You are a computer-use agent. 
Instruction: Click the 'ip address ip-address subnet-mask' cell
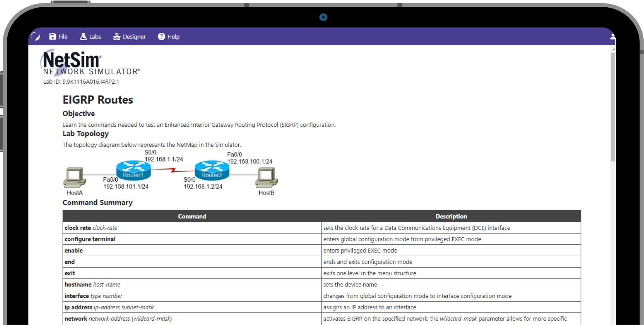pos(192,307)
